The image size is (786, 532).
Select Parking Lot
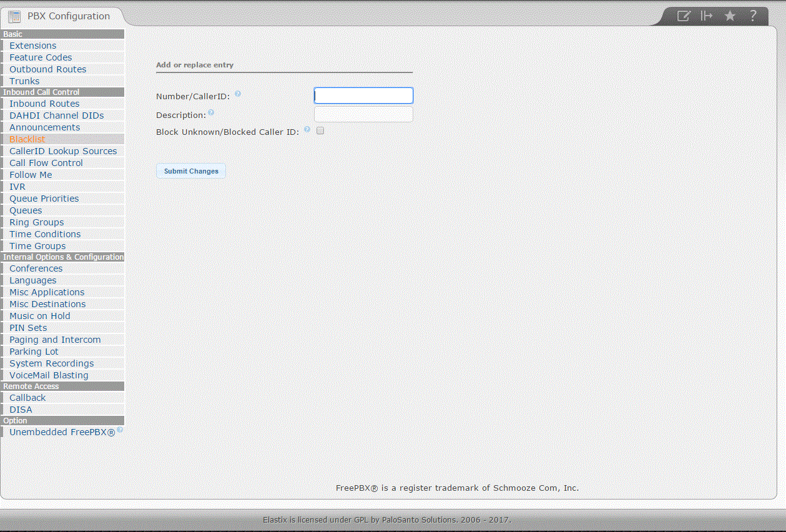(x=34, y=352)
